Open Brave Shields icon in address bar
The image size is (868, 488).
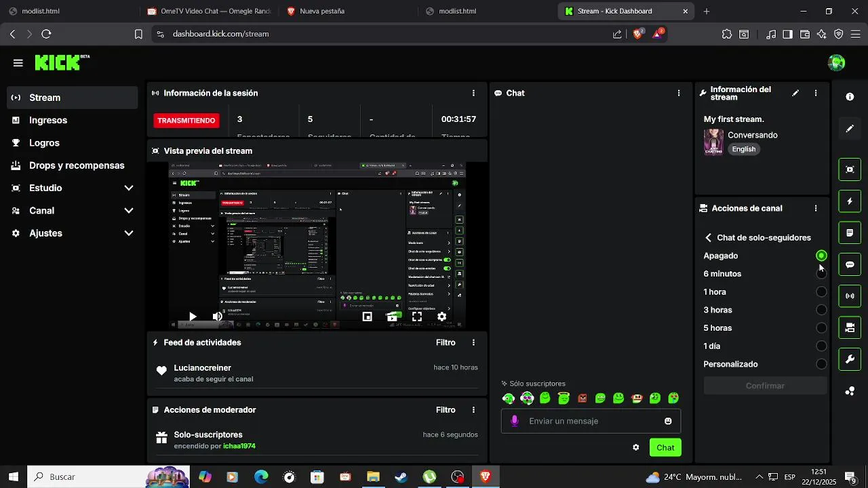coord(637,33)
